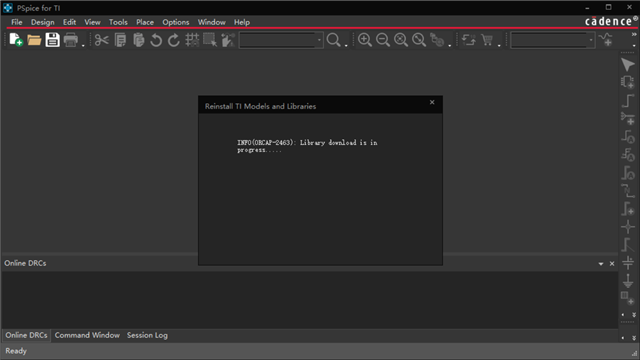The image size is (640, 360).
Task: Choose the Place Bus Entry tool
Action: pos(628,245)
